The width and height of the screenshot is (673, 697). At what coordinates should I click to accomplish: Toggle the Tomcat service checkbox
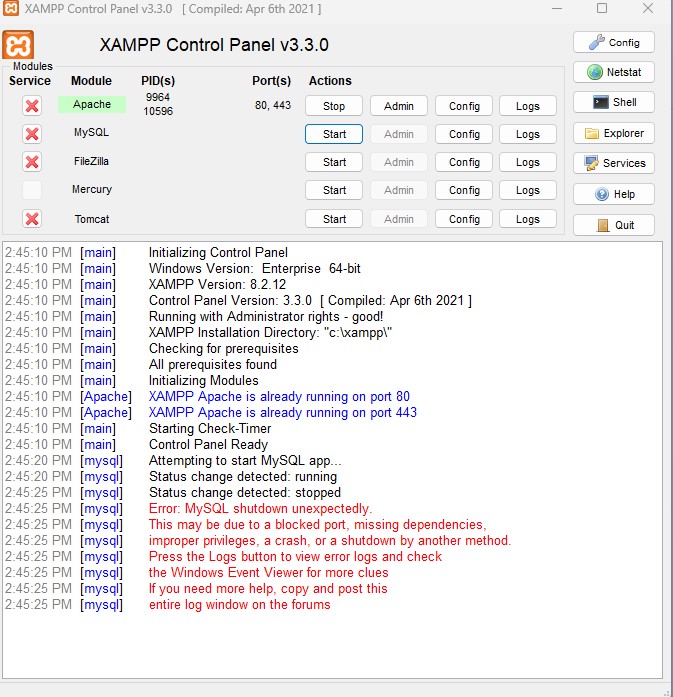(32, 219)
